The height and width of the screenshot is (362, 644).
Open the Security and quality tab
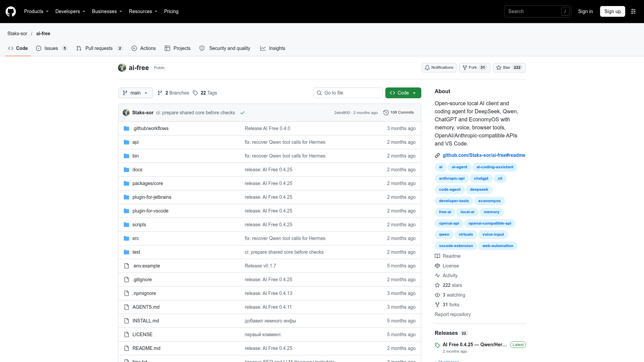coord(225,48)
